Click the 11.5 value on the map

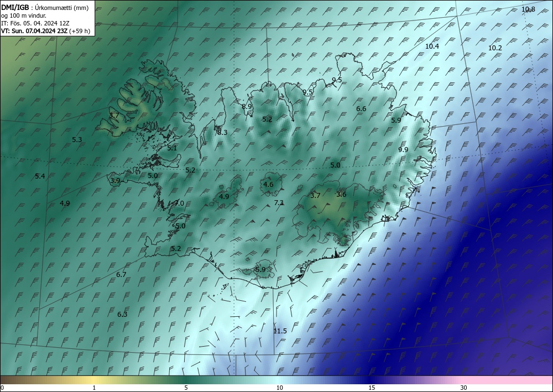coord(280,331)
